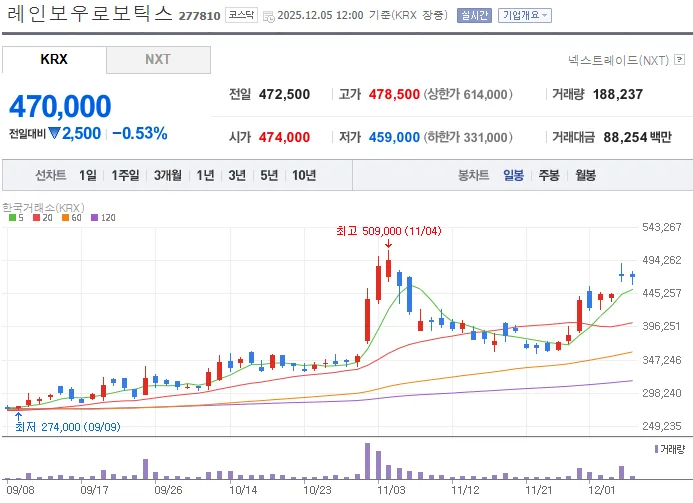The image size is (693, 503).
Task: Select the 일봉 daily candle chart
Action: tap(513, 175)
